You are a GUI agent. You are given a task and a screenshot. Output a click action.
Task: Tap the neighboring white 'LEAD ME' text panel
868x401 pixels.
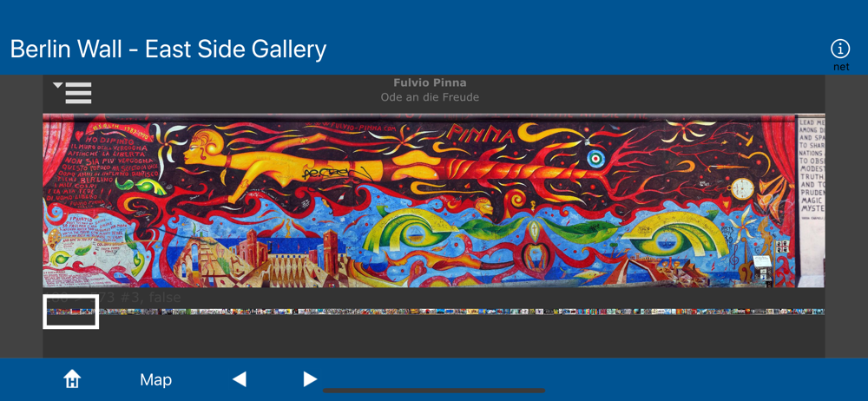(811, 200)
